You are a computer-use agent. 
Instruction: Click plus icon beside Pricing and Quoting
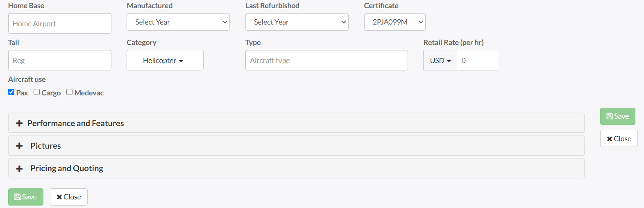(x=19, y=169)
